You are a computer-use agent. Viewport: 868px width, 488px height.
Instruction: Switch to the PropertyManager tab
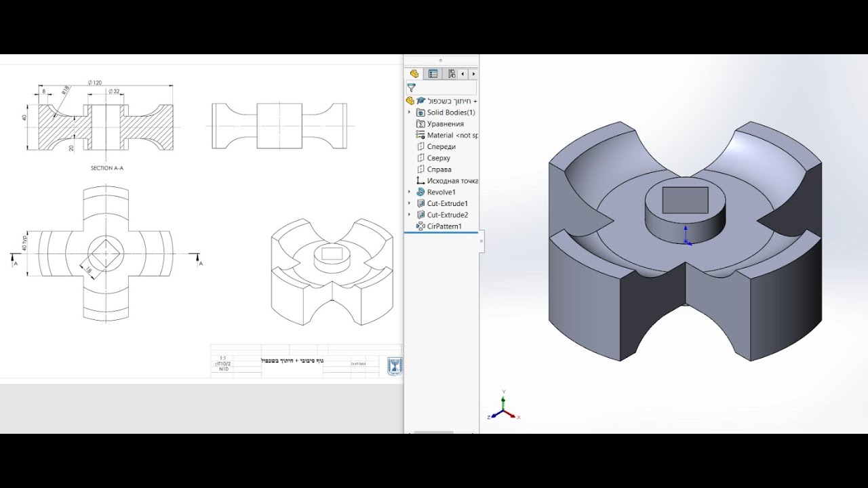433,74
